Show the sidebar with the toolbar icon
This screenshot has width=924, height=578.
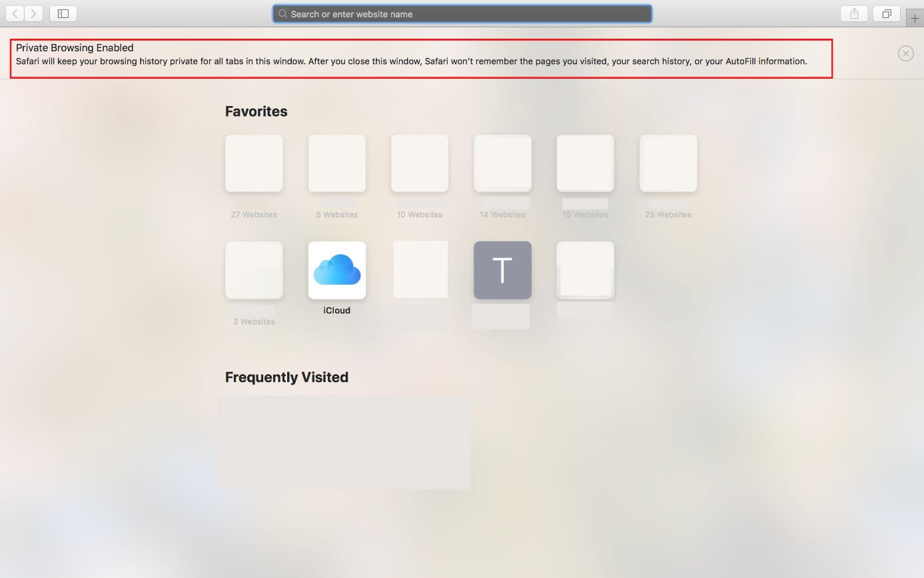point(63,13)
